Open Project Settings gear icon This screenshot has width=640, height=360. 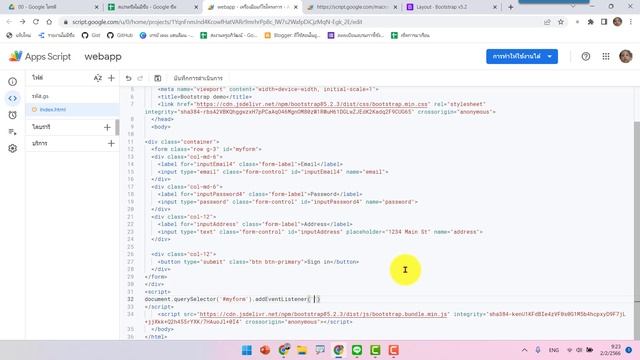(x=13, y=149)
